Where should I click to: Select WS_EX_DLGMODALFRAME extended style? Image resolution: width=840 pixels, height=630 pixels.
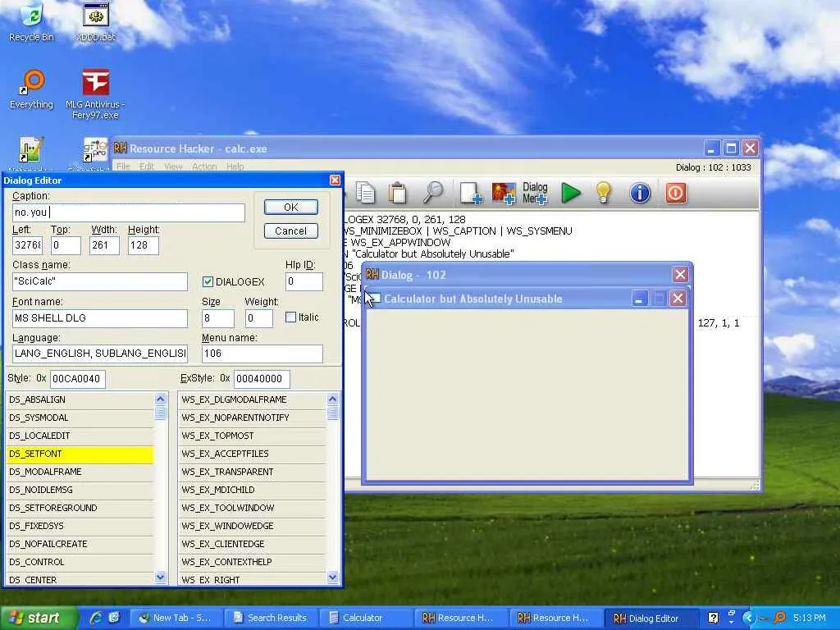click(x=253, y=399)
